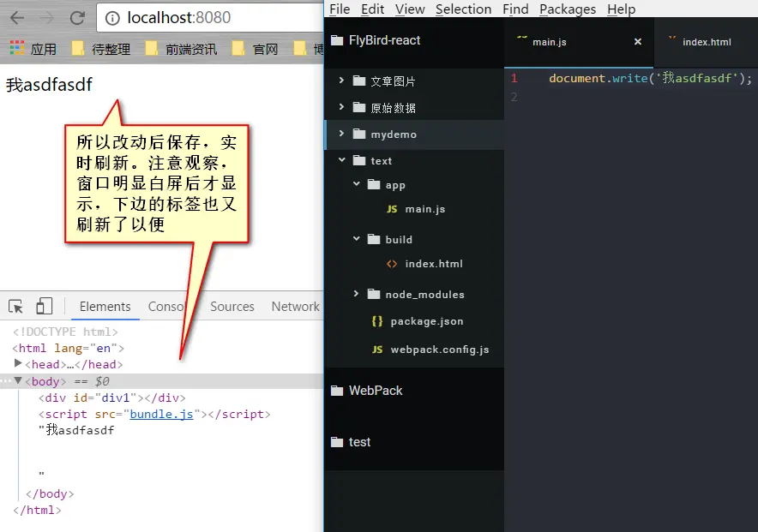758x532 pixels.
Task: Expand the mydemo folder chevron
Action: 342,134
